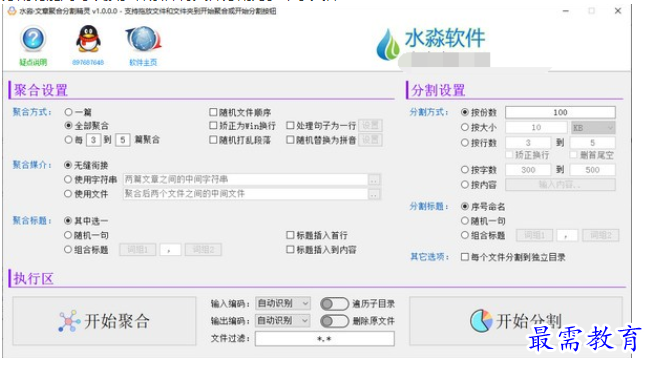650x370 pixels.
Task: Close the application window
Action: 618,11
